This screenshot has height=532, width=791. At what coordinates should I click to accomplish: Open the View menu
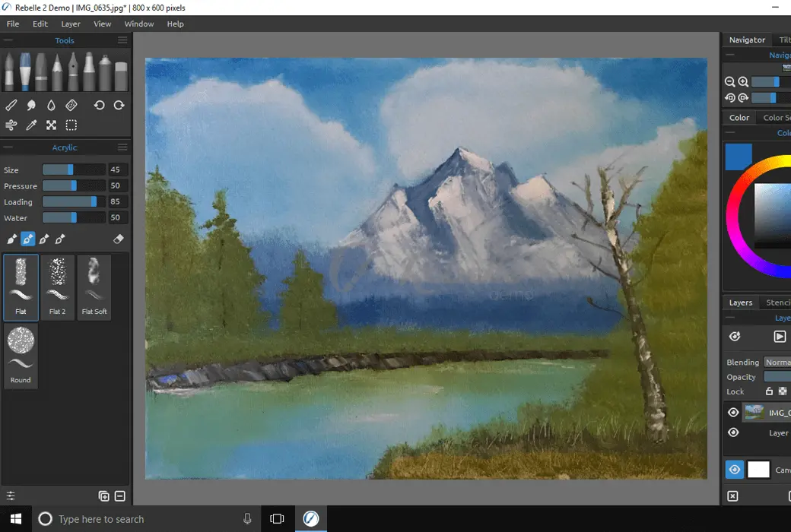[x=103, y=24]
